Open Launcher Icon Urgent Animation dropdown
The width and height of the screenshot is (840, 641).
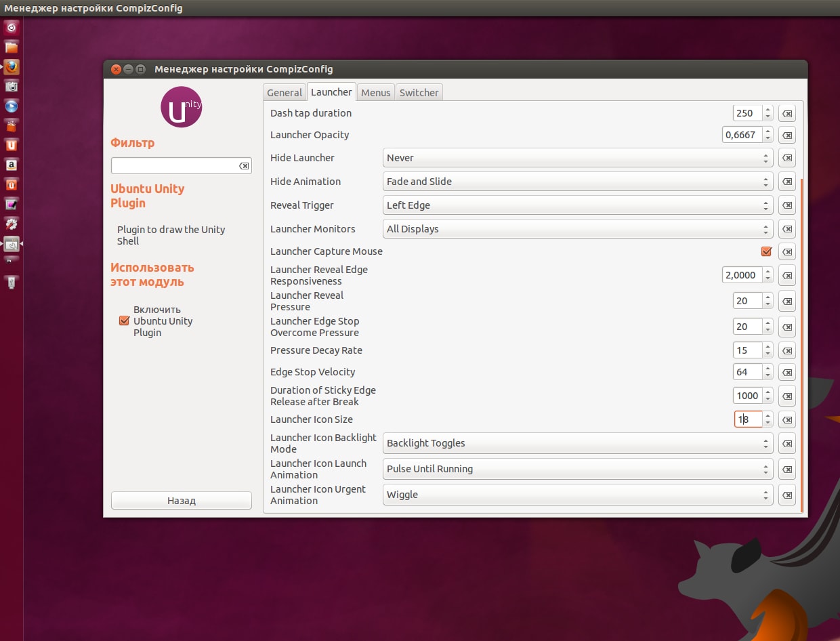(578, 495)
